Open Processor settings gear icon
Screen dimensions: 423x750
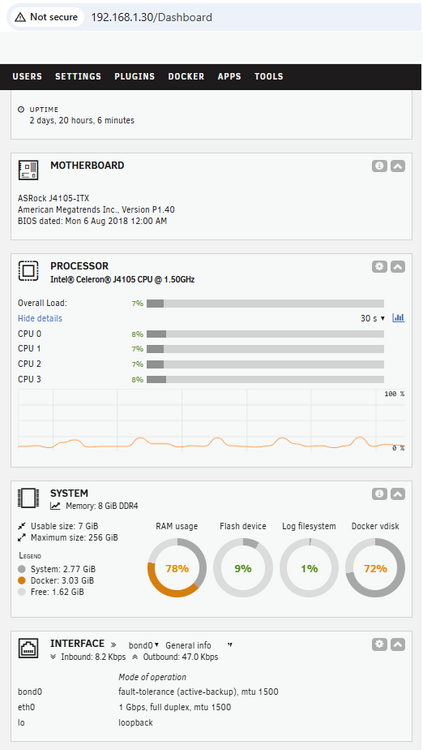pos(379,266)
